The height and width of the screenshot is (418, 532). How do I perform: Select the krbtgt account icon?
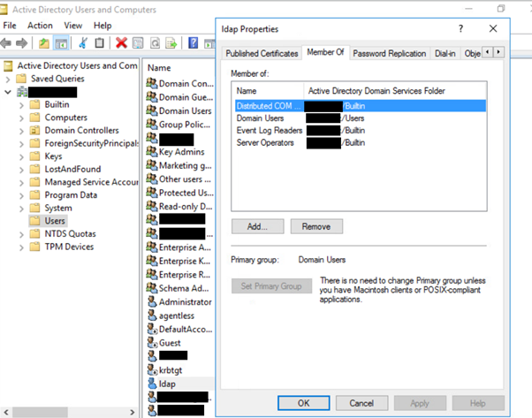coord(152,369)
